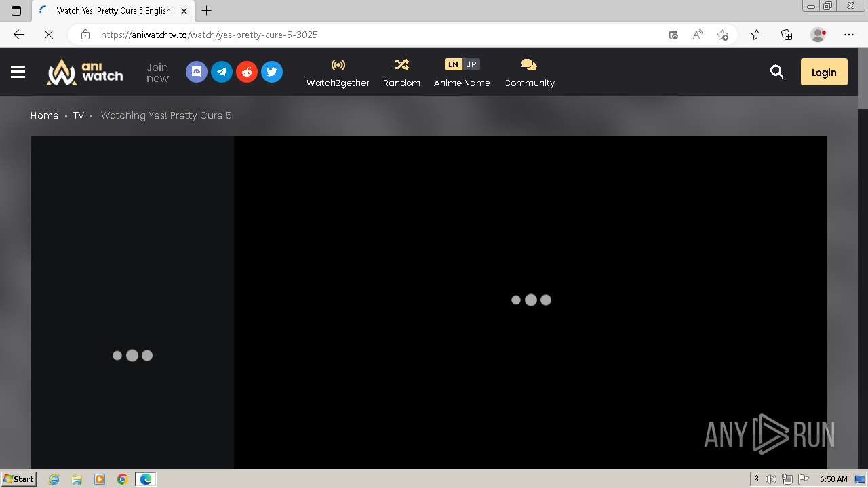Screen dimensions: 868x488
Task: Open the Windows Start menu
Action: pyautogui.click(x=19, y=479)
